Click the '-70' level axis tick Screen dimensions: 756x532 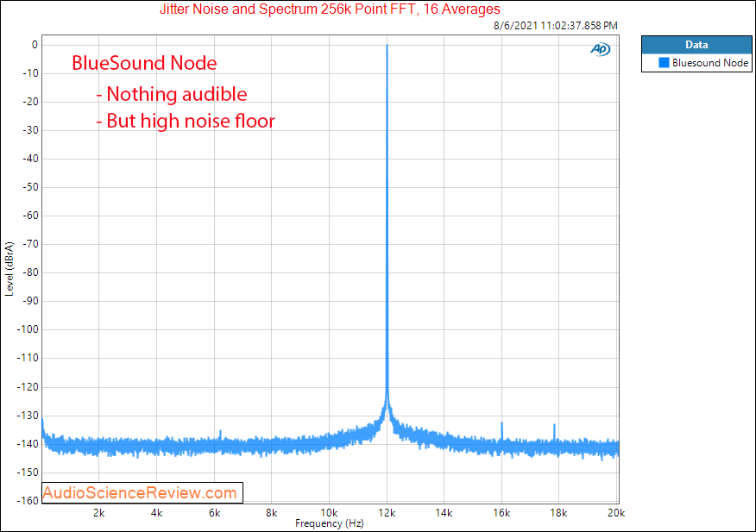coord(30,244)
